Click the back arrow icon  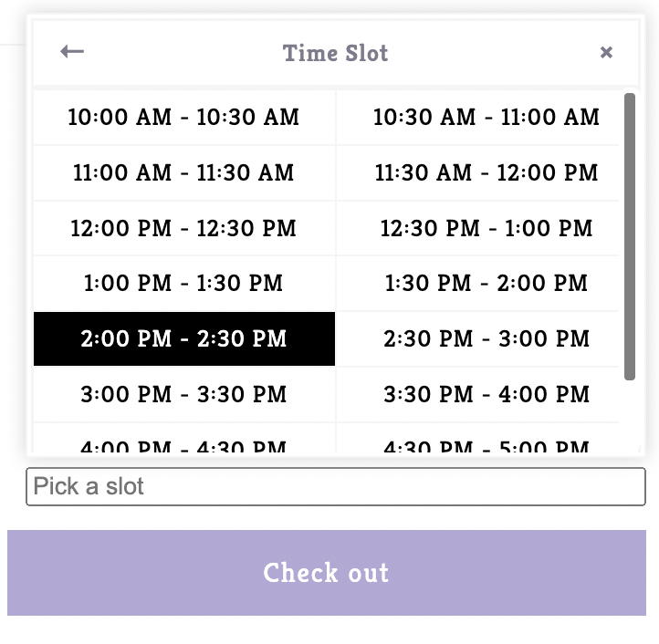tap(72, 52)
